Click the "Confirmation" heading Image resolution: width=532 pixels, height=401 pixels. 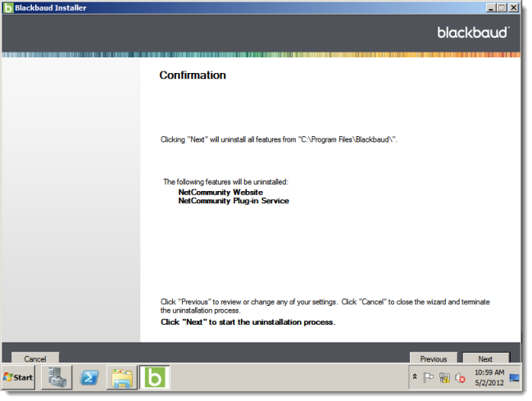pos(193,75)
